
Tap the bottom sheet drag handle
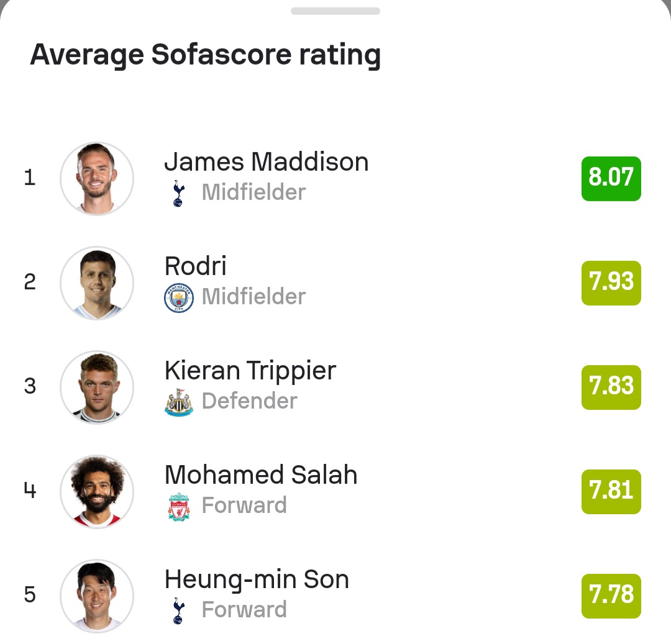tap(335, 11)
